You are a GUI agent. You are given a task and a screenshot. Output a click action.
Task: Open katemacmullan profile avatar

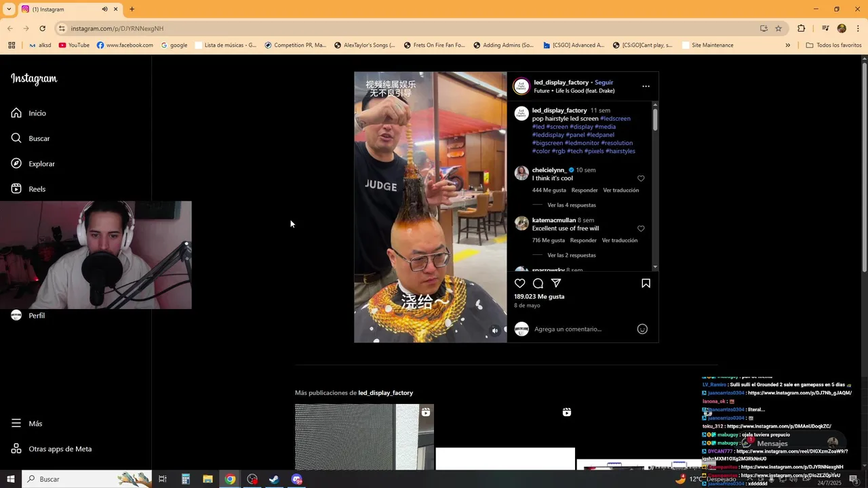point(521,223)
